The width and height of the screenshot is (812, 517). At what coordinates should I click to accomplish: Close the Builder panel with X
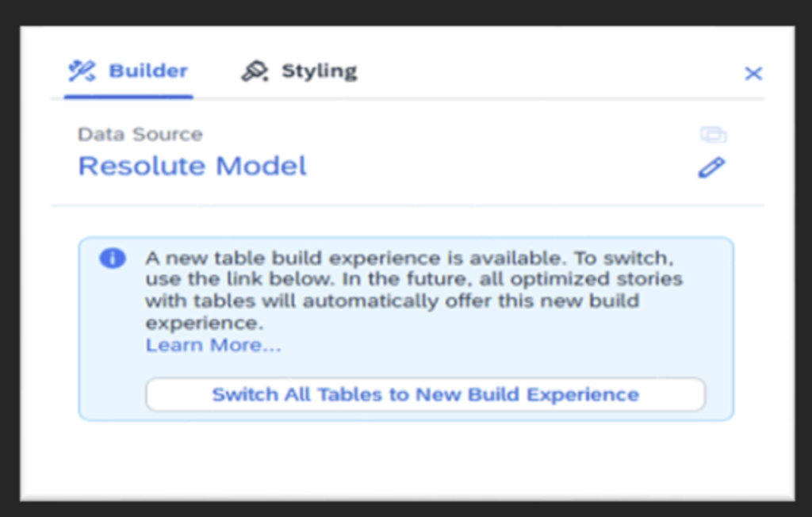tap(753, 74)
